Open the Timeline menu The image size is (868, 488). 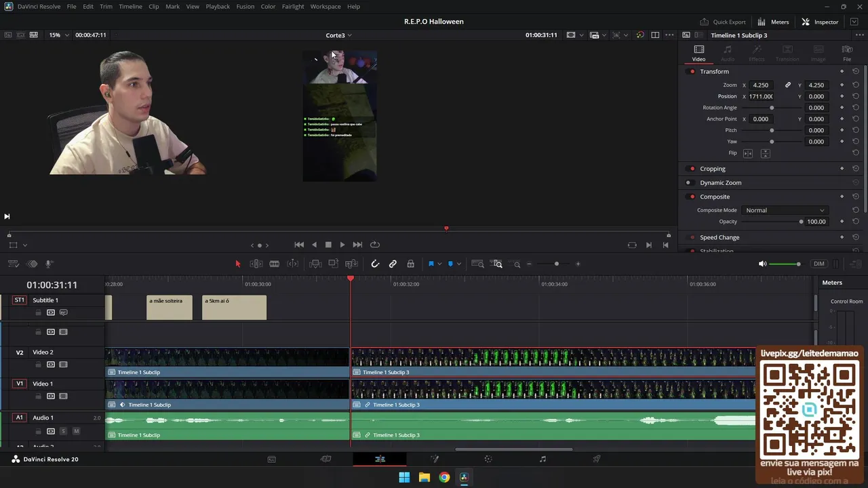pyautogui.click(x=130, y=6)
